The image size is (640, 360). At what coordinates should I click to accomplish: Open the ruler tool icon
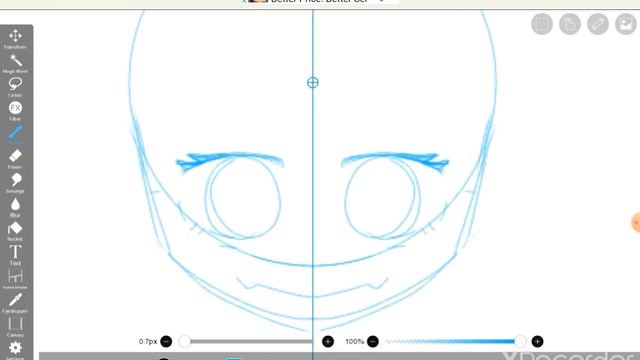pyautogui.click(x=598, y=24)
